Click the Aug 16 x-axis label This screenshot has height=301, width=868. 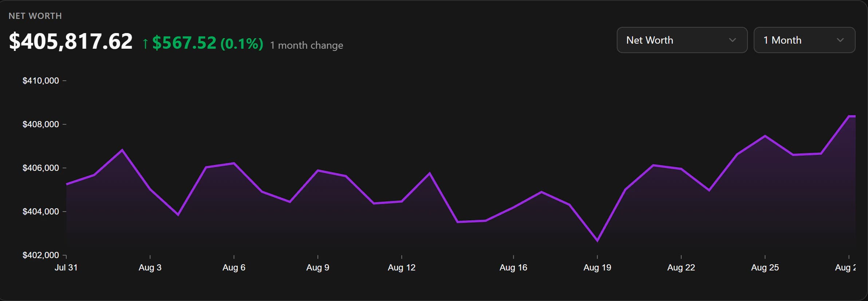click(513, 268)
